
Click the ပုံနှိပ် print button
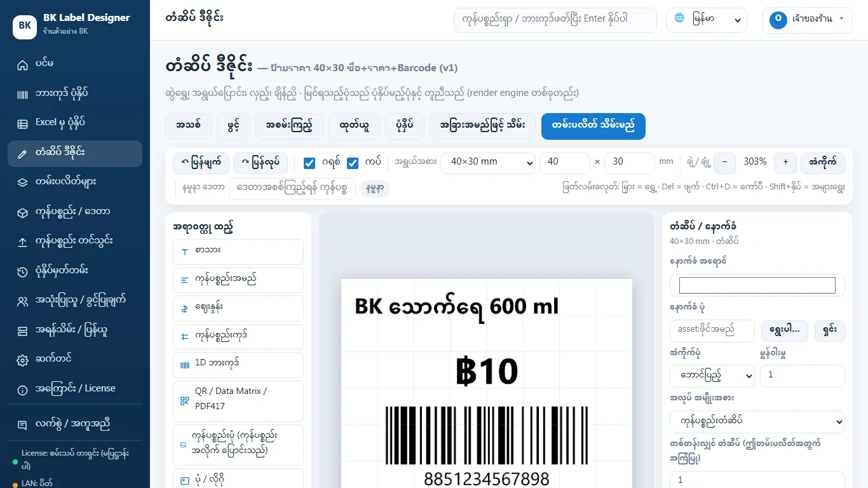(x=404, y=126)
